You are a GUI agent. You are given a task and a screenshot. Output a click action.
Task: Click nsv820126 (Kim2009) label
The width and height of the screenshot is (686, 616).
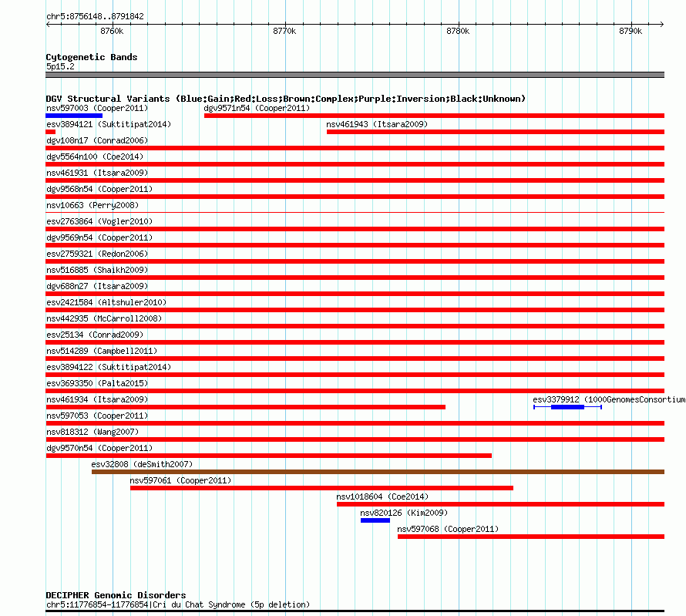coord(404,513)
